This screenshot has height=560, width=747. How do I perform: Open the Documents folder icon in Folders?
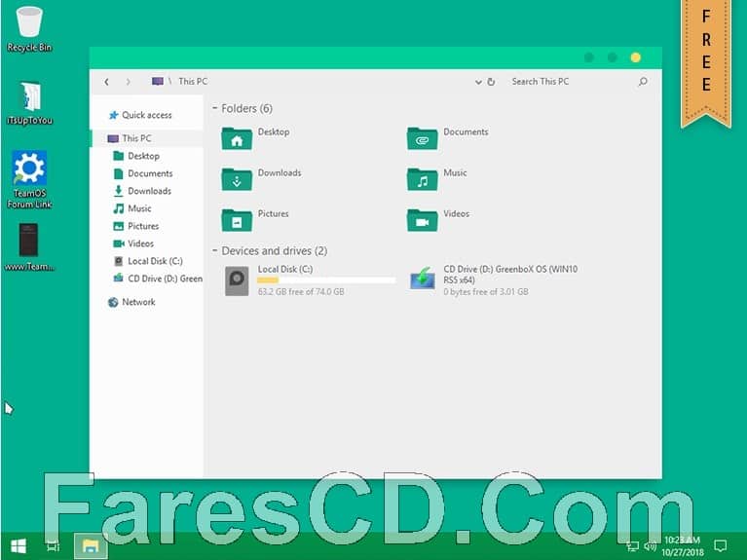click(x=422, y=138)
